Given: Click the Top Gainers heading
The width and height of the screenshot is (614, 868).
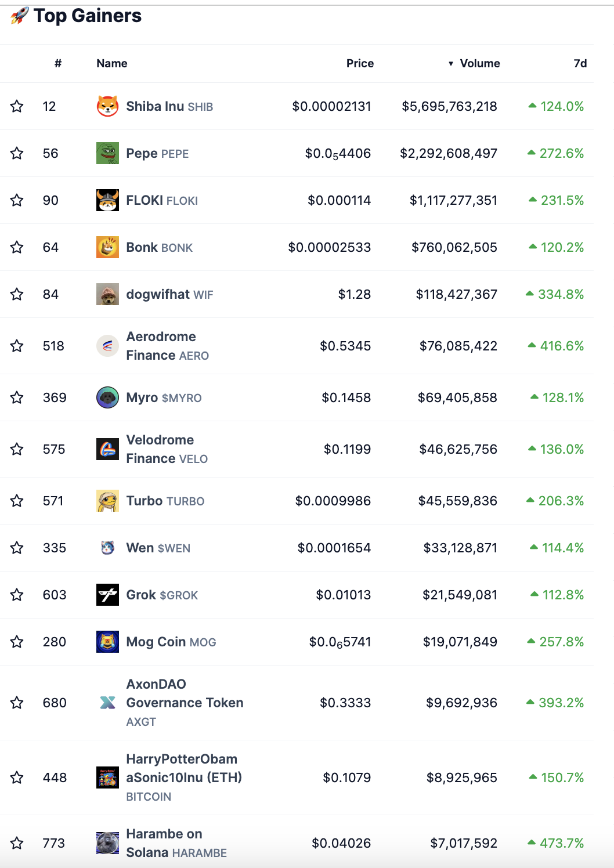Looking at the screenshot, I should pyautogui.click(x=87, y=16).
